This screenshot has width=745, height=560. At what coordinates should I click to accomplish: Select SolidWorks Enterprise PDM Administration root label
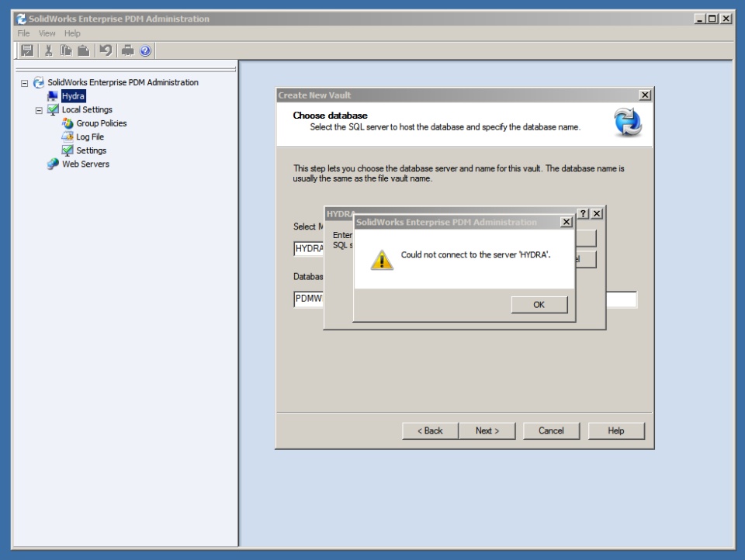coord(123,83)
